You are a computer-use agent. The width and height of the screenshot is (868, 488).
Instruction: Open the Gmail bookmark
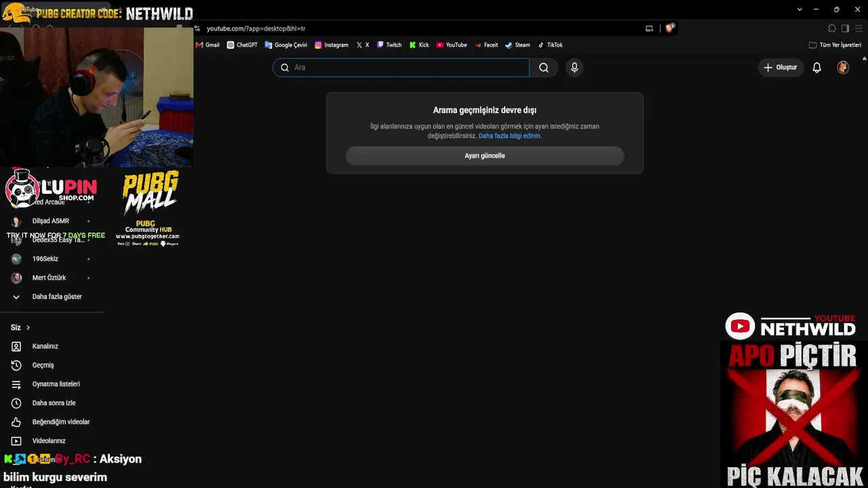pos(208,45)
